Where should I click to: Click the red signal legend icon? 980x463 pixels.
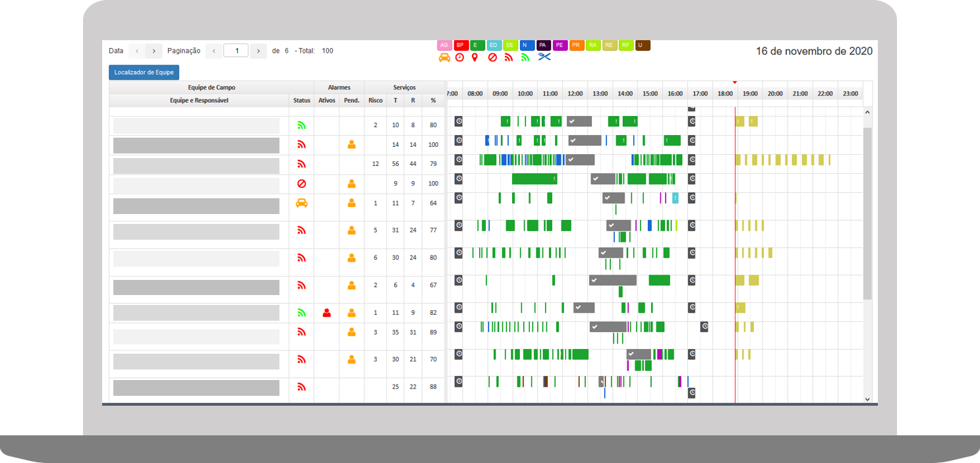[x=509, y=57]
